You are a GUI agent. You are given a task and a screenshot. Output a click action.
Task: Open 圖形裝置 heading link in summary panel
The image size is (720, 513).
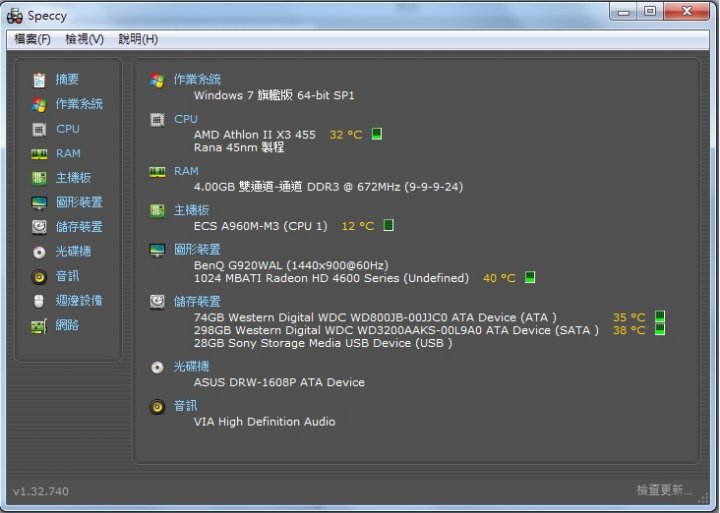pyautogui.click(x=197, y=249)
